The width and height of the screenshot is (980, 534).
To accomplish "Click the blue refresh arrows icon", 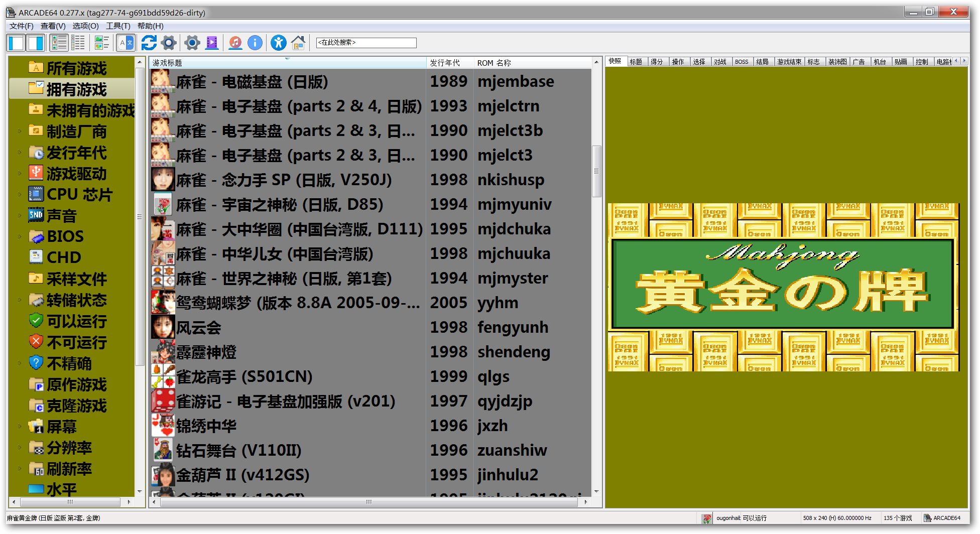I will tap(149, 43).
